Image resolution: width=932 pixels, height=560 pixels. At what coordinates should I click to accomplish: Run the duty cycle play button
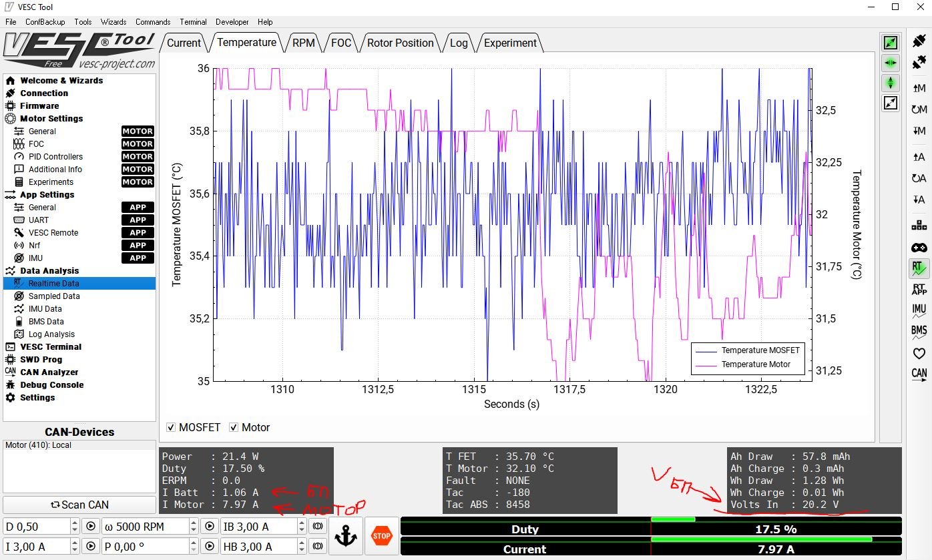coord(91,527)
